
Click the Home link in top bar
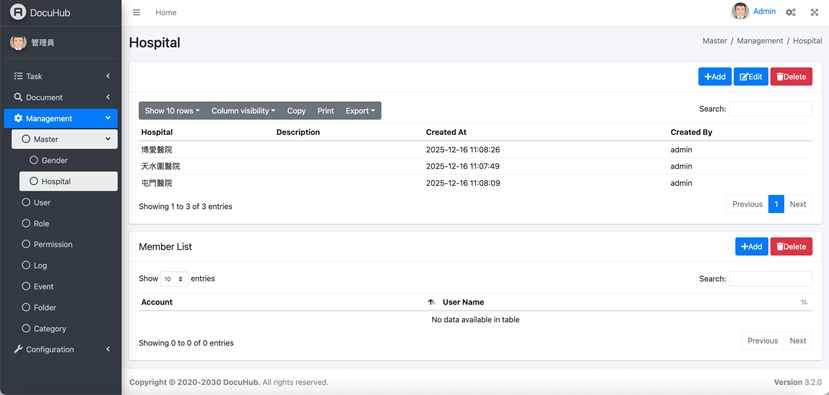[x=166, y=13]
